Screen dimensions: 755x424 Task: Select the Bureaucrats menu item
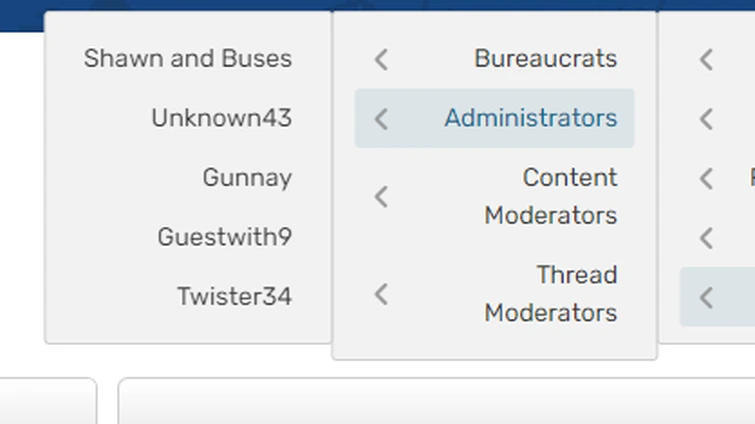pyautogui.click(x=545, y=59)
